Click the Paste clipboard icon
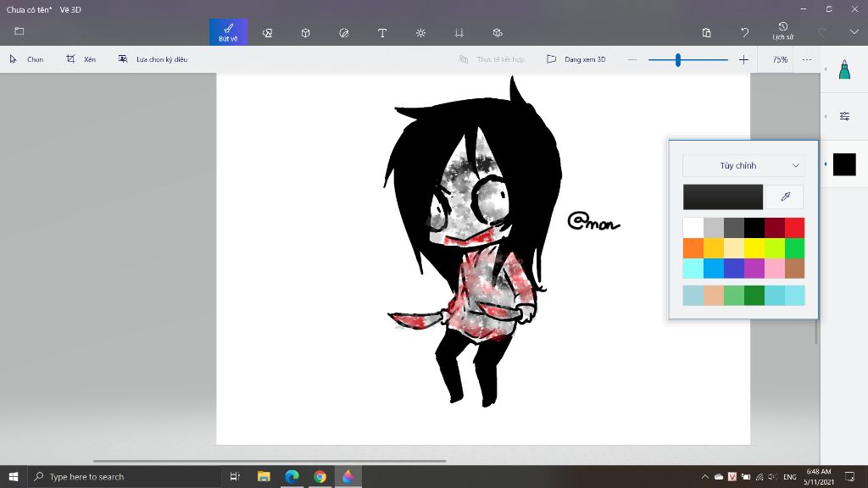Screen dimensions: 868x488 (706, 33)
